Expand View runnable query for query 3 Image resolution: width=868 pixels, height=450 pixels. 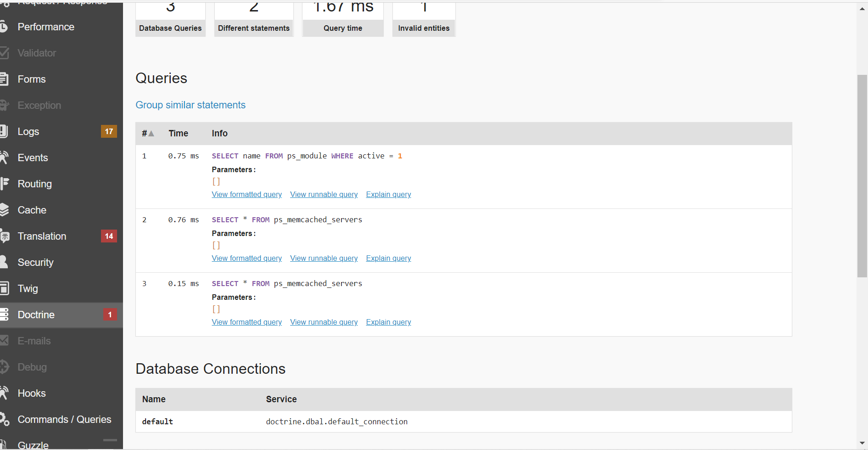click(x=324, y=322)
